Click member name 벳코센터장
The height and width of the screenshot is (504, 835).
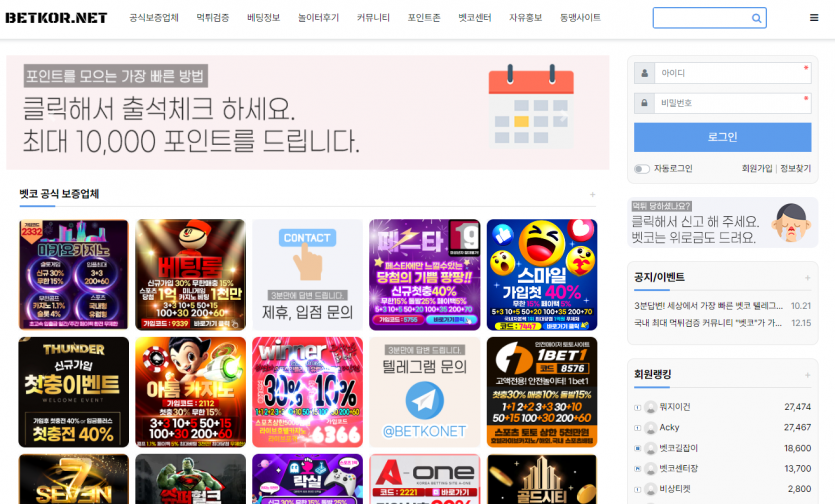click(x=678, y=469)
